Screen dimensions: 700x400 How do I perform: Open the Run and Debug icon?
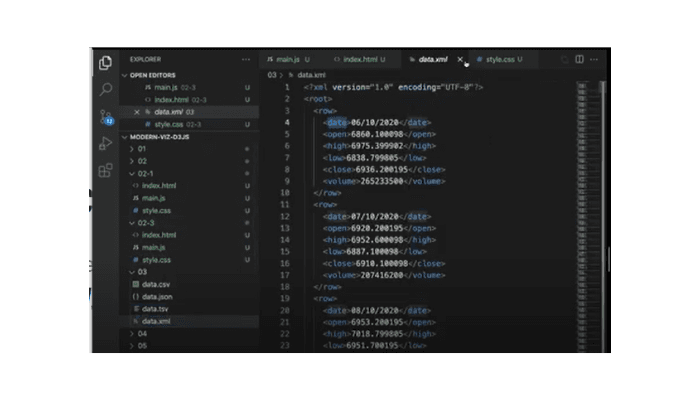(x=105, y=143)
